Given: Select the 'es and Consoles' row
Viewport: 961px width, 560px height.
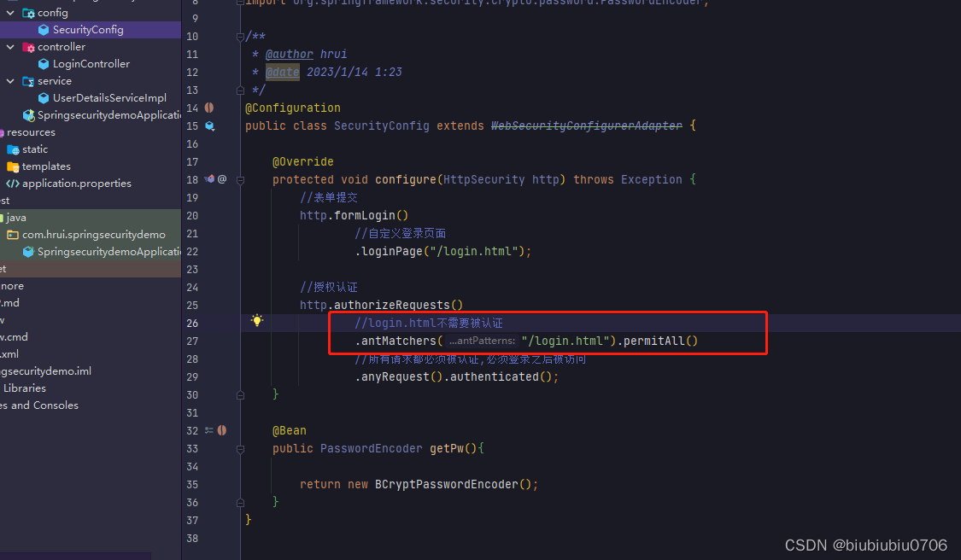Looking at the screenshot, I should tap(91, 405).
